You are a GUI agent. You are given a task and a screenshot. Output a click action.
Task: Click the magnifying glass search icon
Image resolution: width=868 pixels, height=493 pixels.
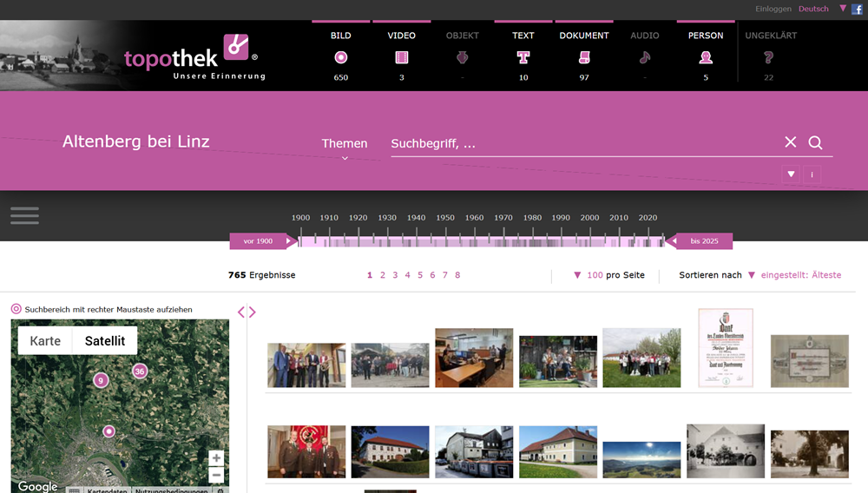(x=815, y=142)
